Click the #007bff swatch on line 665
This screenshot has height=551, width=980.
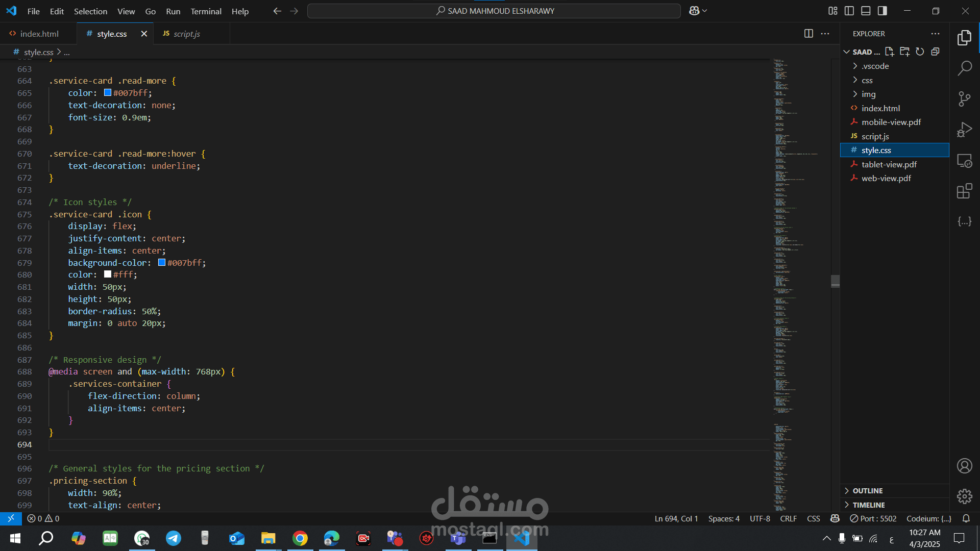108,93
